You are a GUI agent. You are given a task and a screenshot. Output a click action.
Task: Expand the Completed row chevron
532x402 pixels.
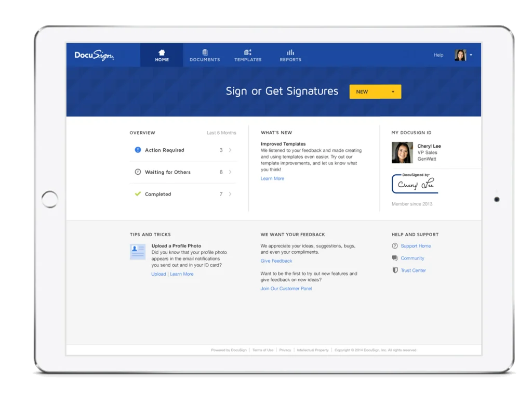click(230, 194)
